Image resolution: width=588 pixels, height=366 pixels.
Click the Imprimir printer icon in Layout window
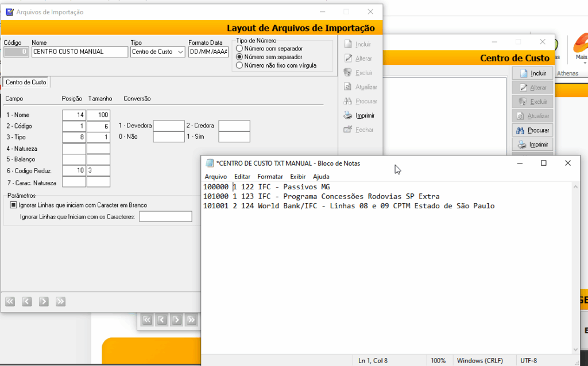click(348, 115)
